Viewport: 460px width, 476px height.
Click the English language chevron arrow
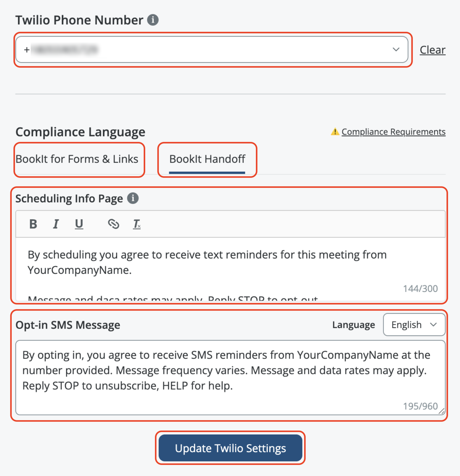[434, 325]
